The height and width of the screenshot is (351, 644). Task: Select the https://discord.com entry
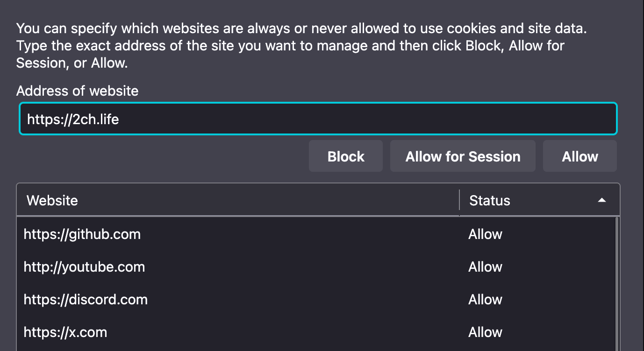point(86,299)
